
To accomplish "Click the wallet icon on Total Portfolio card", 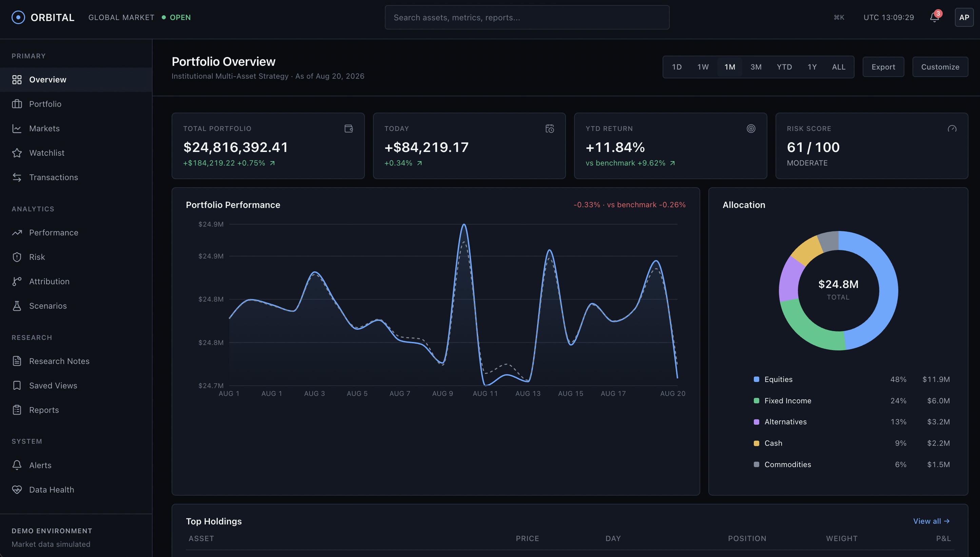I will tap(349, 129).
